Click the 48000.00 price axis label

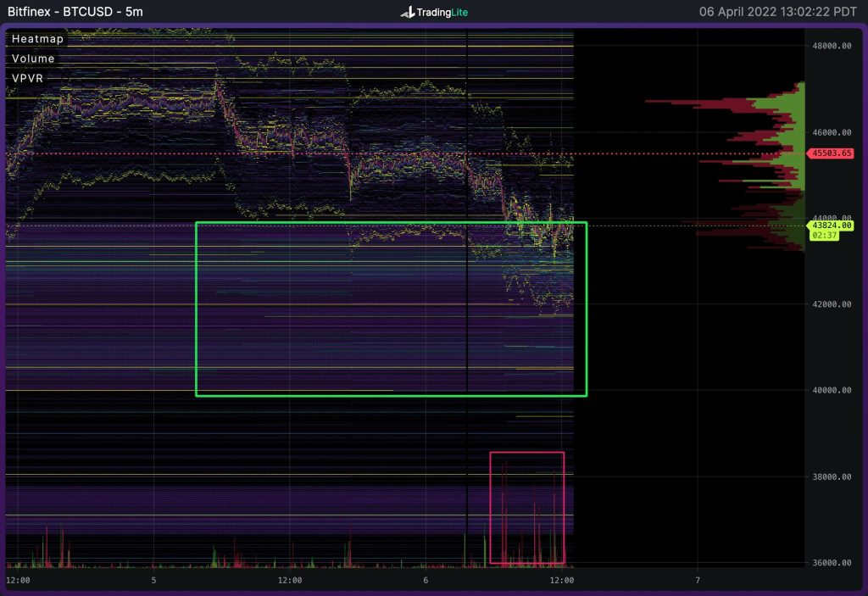830,46
